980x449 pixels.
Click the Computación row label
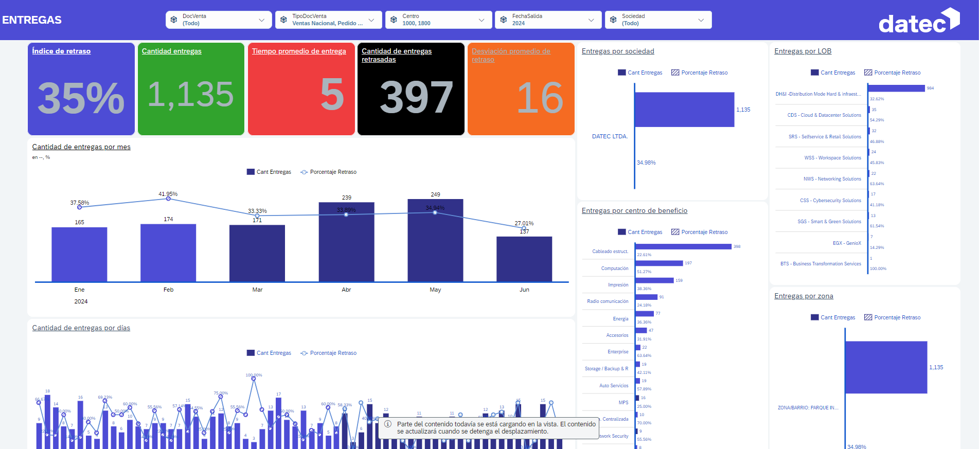(615, 268)
